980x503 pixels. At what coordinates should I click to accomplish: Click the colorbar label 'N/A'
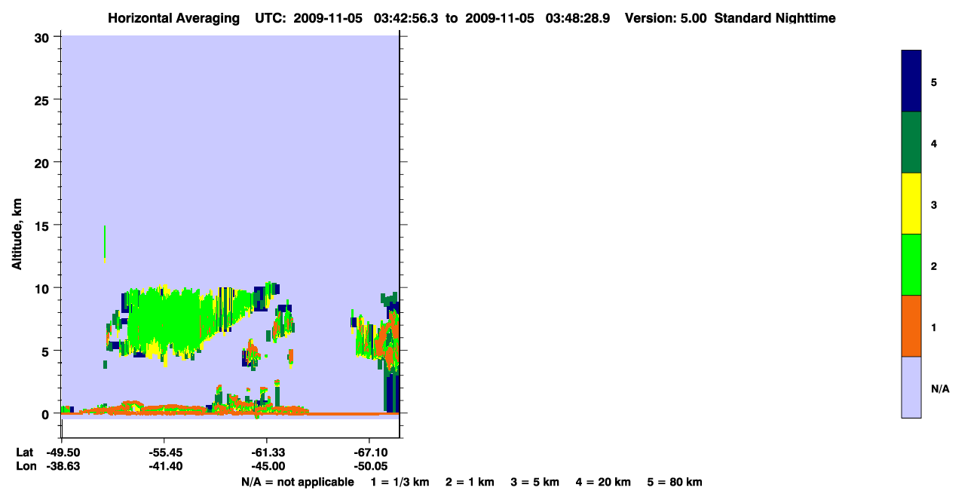click(940, 389)
